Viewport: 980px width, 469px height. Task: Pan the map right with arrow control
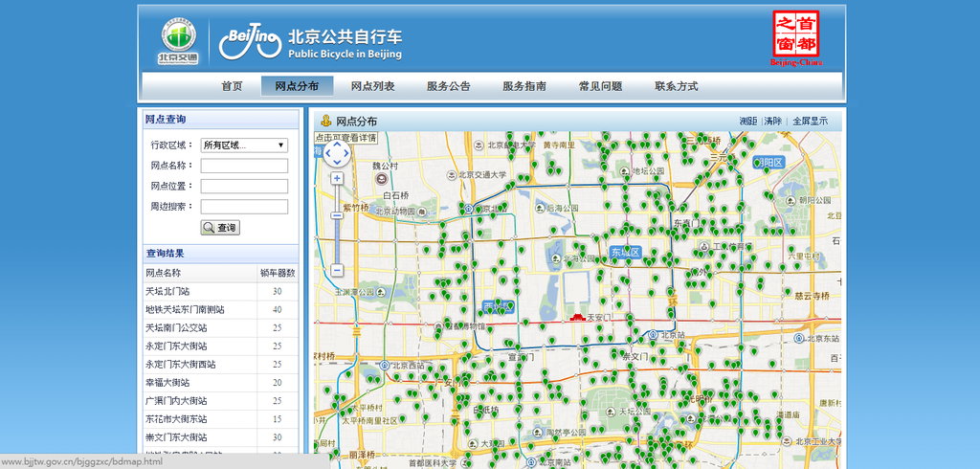(345, 154)
